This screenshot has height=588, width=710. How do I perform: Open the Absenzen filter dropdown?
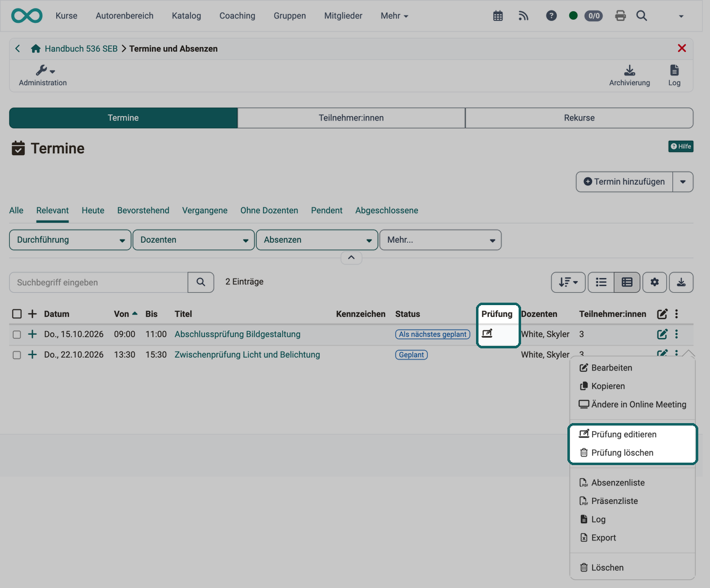[317, 240]
